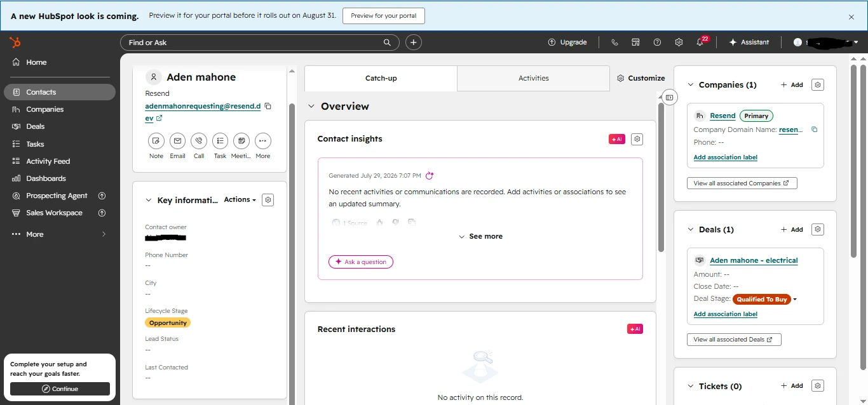Click the HubSpot sprocket logo
868x405 pixels.
(x=15, y=43)
